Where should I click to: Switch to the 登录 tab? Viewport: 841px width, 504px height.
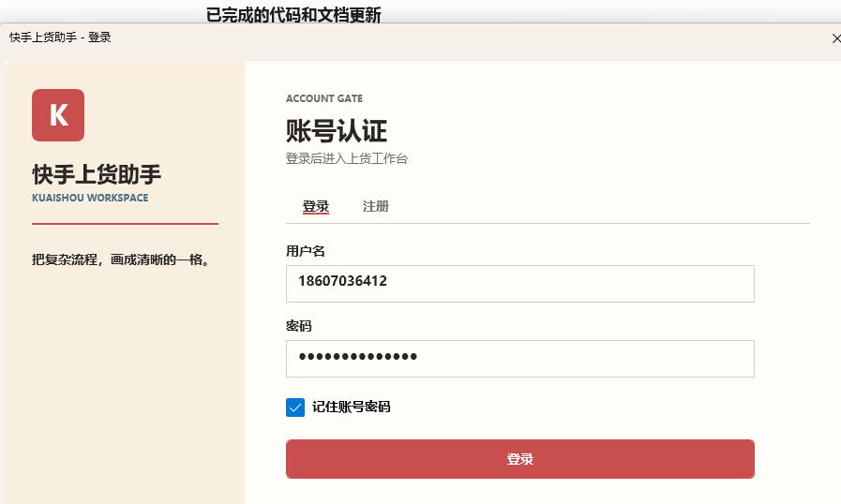coord(315,206)
